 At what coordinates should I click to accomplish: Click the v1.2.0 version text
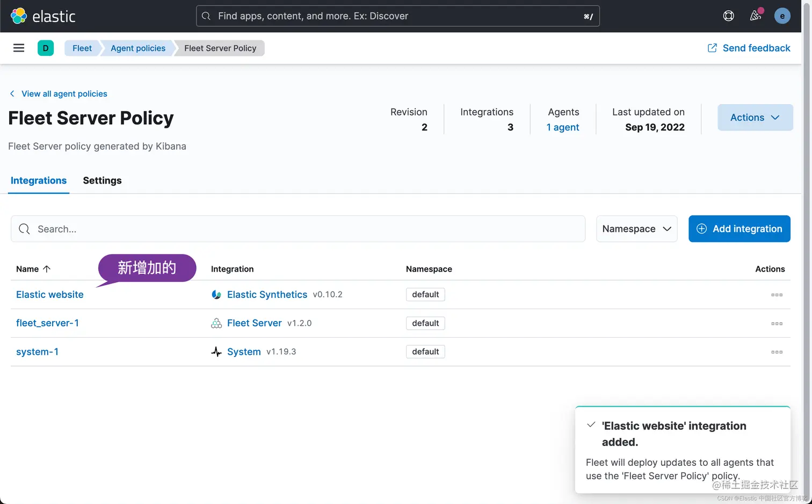(300, 323)
